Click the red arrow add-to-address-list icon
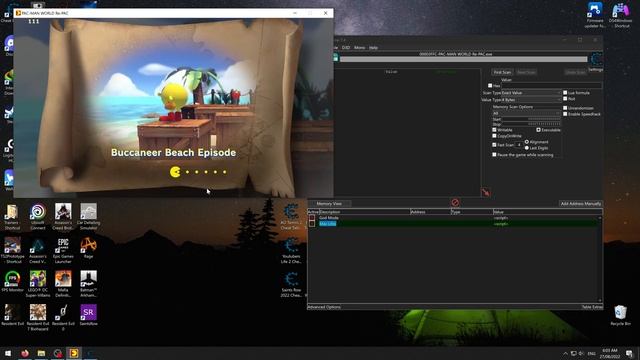The width and height of the screenshot is (640, 360). pyautogui.click(x=485, y=192)
